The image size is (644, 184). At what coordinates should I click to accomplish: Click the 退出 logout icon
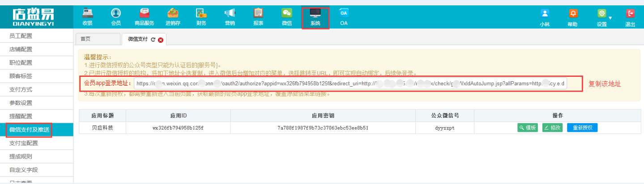click(630, 18)
